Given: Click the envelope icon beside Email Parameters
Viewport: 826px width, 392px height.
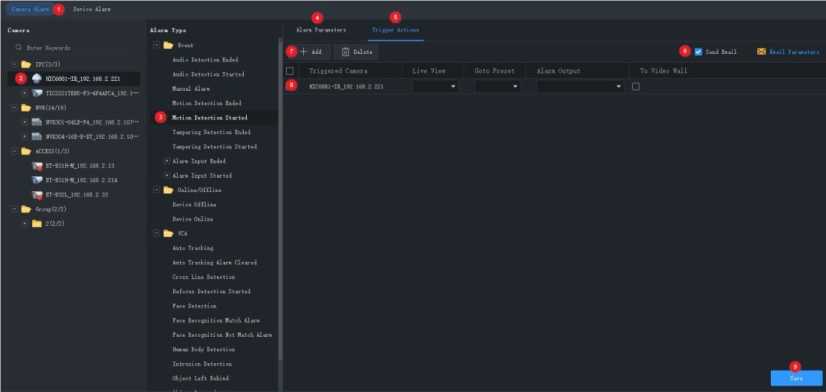Looking at the screenshot, I should click(x=761, y=52).
